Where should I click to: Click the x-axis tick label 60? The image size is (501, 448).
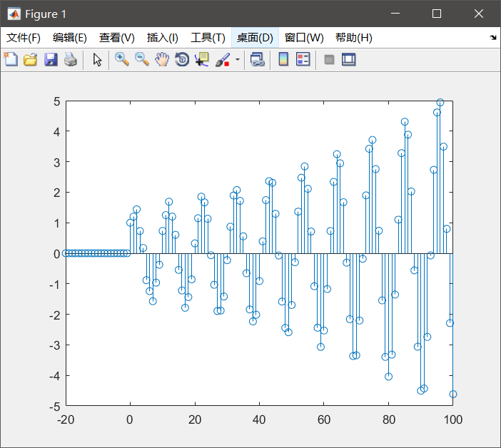click(x=324, y=419)
